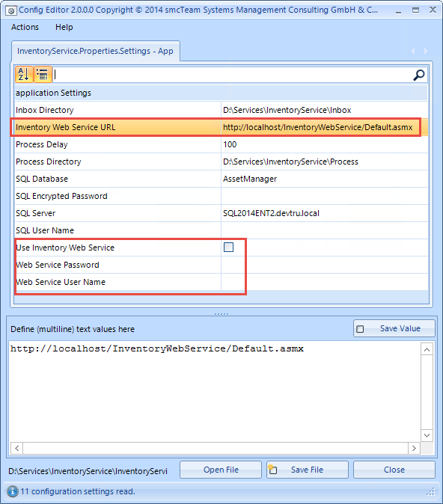Click the magnifier search icon
The width and height of the screenshot is (443, 504).
coord(418,75)
